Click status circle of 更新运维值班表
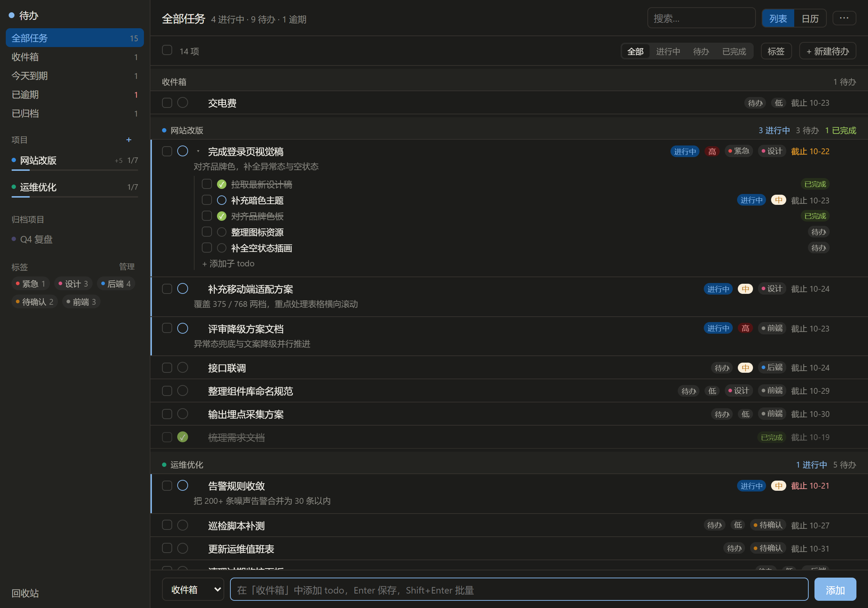Screen dimensions: 868x608 [183, 548]
